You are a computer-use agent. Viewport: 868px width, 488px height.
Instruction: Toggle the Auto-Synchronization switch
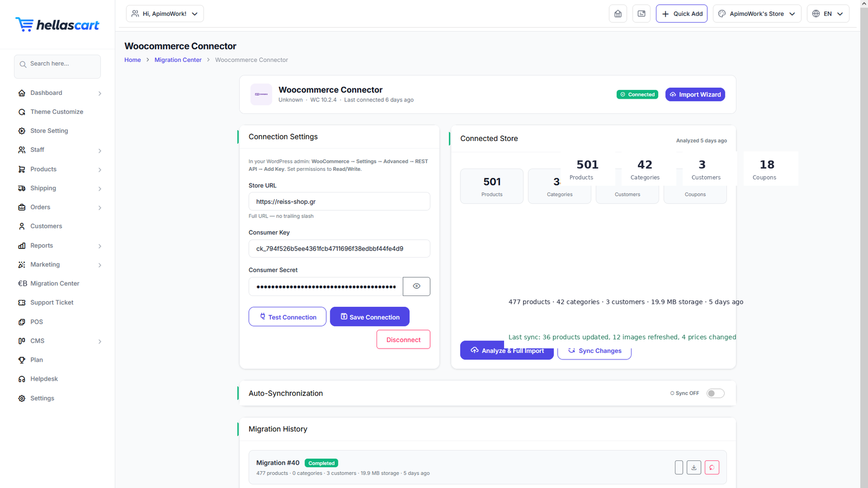pos(716,394)
